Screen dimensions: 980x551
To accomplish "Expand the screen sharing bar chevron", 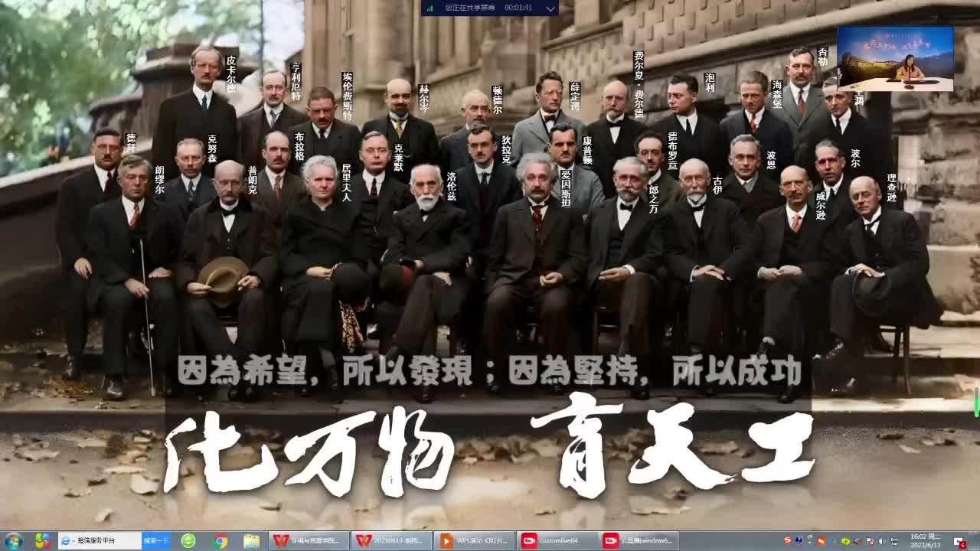I will [x=550, y=8].
